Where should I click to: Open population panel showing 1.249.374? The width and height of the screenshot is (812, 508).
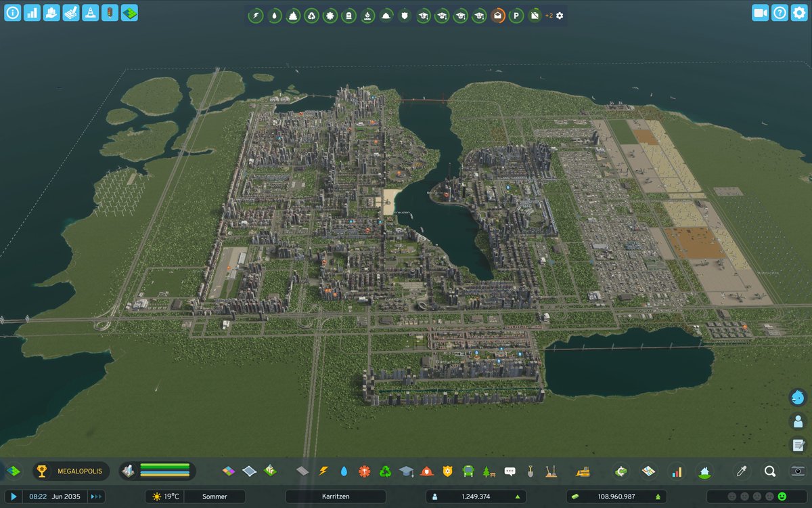476,496
